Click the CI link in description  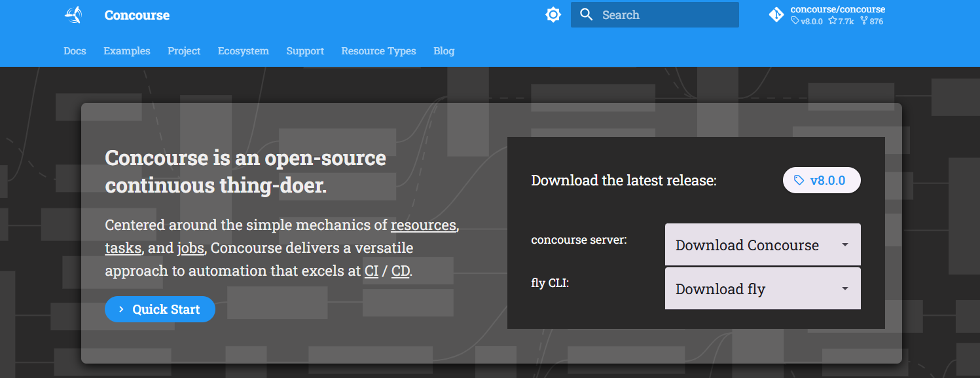[x=371, y=271]
